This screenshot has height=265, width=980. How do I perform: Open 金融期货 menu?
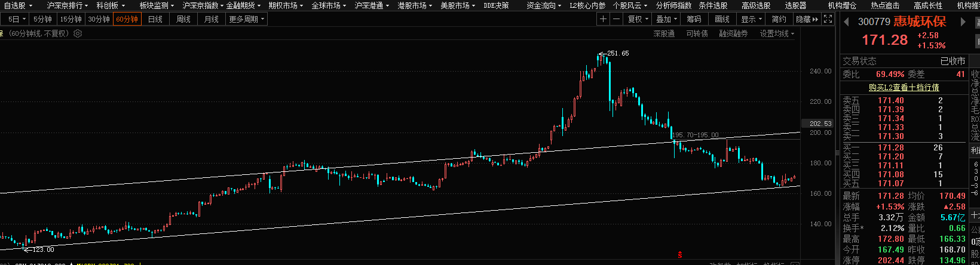[243, 5]
